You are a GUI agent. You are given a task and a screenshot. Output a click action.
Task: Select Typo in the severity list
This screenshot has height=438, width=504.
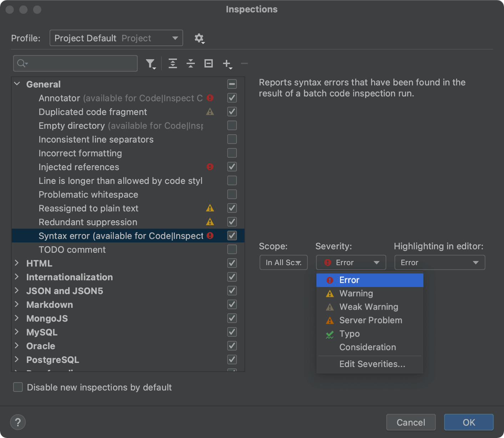pyautogui.click(x=349, y=334)
